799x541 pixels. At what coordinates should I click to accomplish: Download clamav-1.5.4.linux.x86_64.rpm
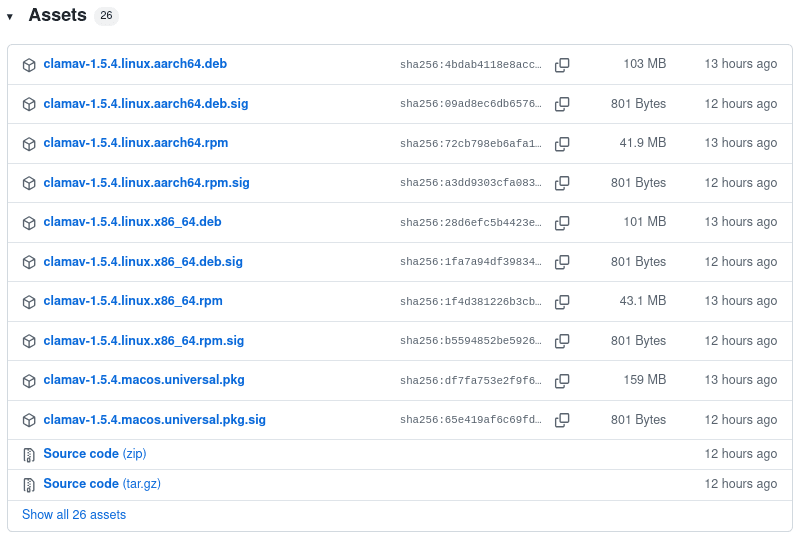tap(133, 301)
